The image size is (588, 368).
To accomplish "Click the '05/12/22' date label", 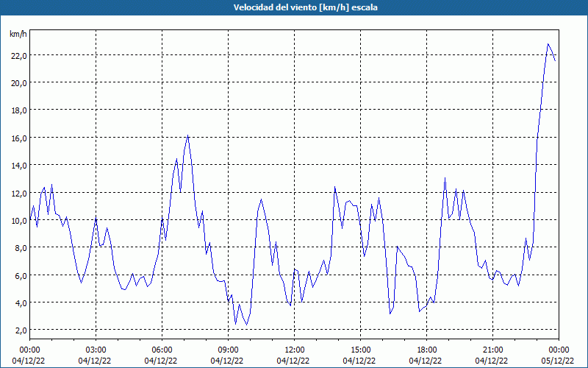I will tap(558, 361).
